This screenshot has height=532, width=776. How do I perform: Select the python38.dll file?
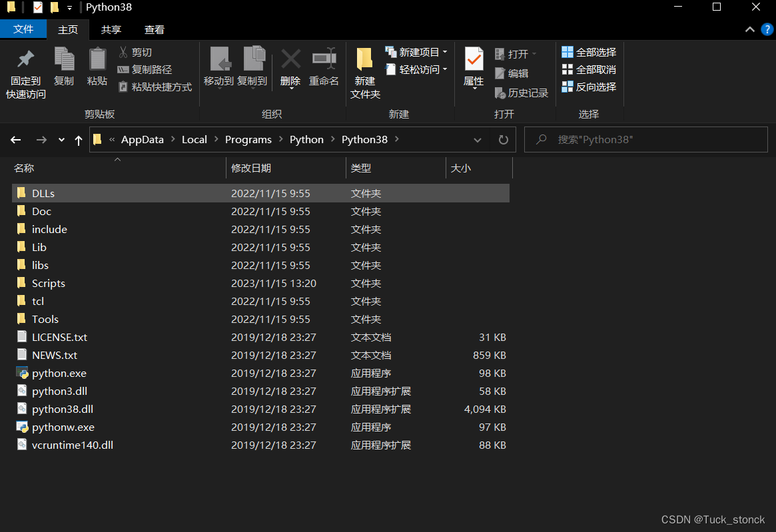260,409
